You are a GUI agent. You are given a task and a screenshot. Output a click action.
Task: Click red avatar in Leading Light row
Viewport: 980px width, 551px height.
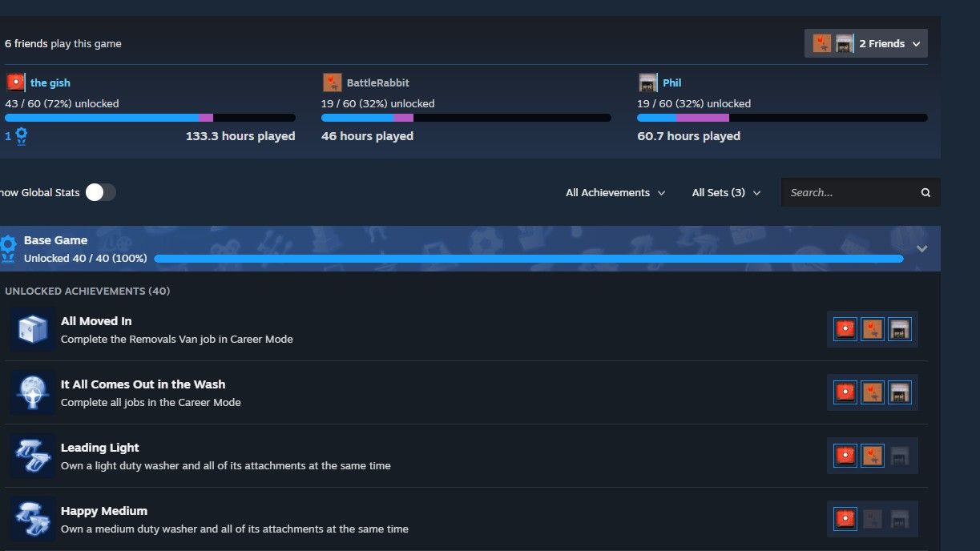point(845,456)
